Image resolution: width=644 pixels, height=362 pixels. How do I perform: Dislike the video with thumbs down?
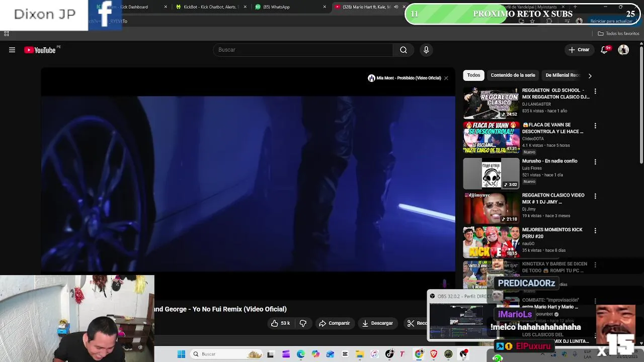[x=303, y=323]
